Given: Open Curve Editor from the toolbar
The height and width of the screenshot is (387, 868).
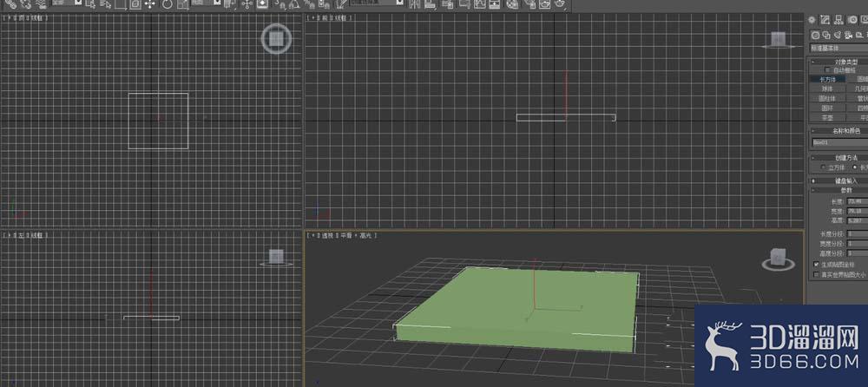Looking at the screenshot, I should [x=481, y=5].
